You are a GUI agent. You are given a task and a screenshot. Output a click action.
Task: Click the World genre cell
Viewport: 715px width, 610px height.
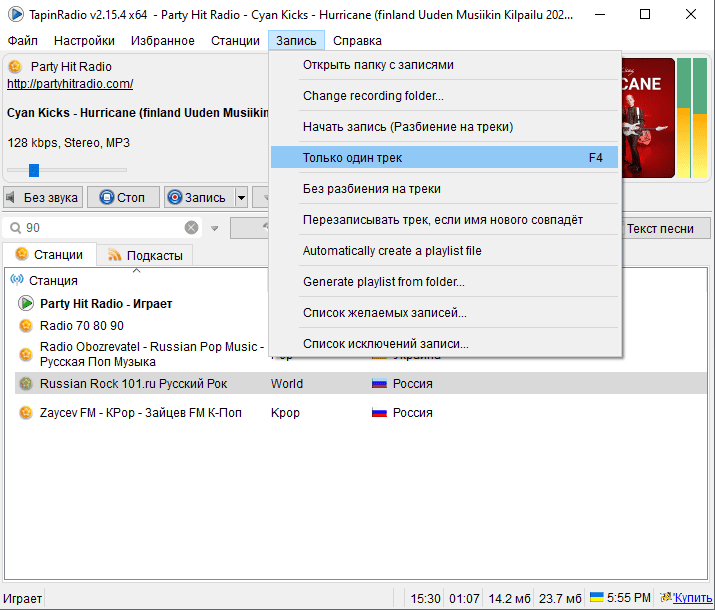click(x=286, y=383)
